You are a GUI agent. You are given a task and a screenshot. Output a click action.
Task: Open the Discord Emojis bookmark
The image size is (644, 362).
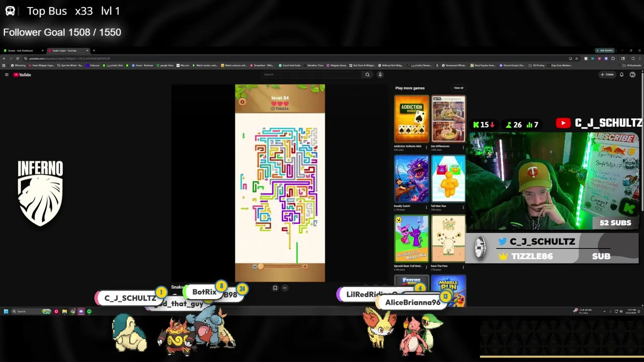click(511, 65)
